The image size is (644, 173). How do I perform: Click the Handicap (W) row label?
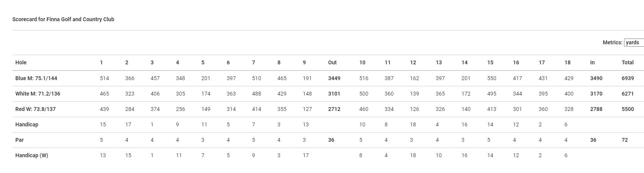pos(32,155)
